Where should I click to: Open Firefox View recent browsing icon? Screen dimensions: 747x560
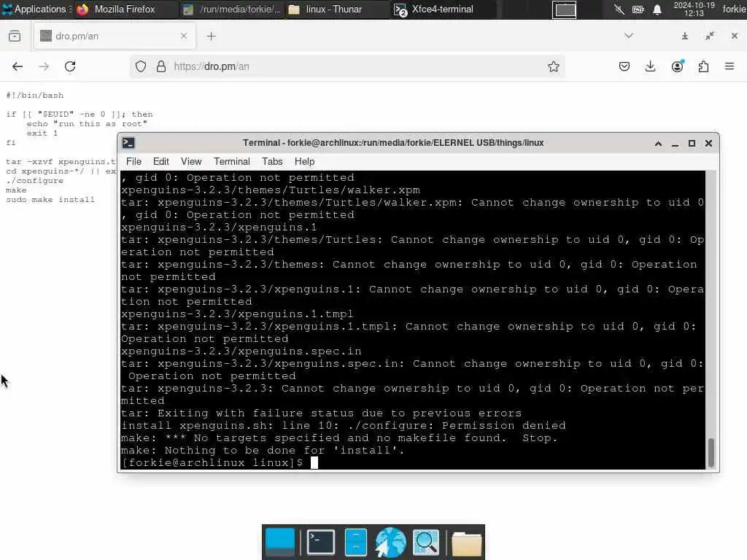[x=15, y=36]
